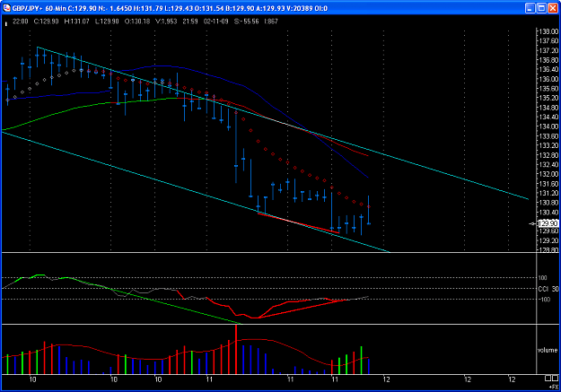
Task: Click the volume pane label
Action: [x=548, y=350]
